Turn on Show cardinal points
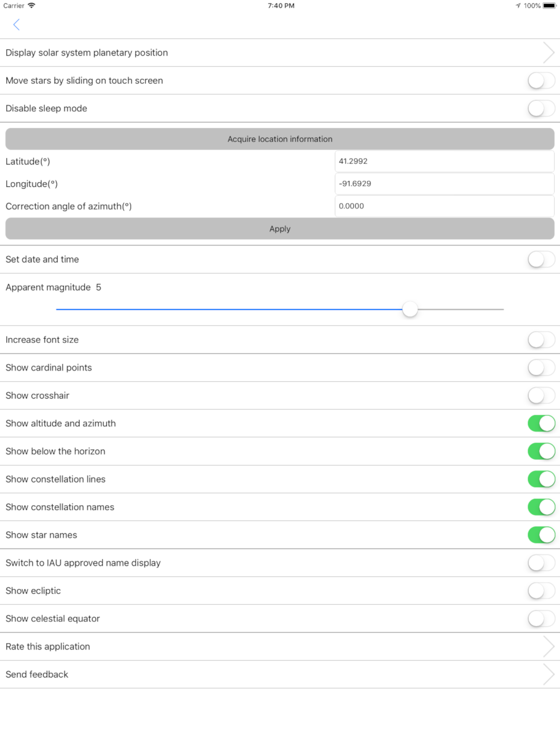The width and height of the screenshot is (560, 747). pyautogui.click(x=541, y=367)
